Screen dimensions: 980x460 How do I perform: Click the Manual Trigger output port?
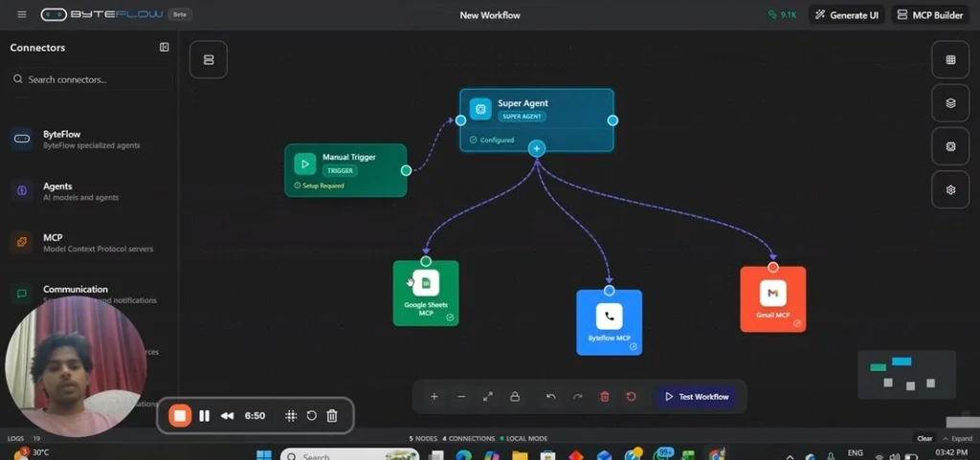406,170
